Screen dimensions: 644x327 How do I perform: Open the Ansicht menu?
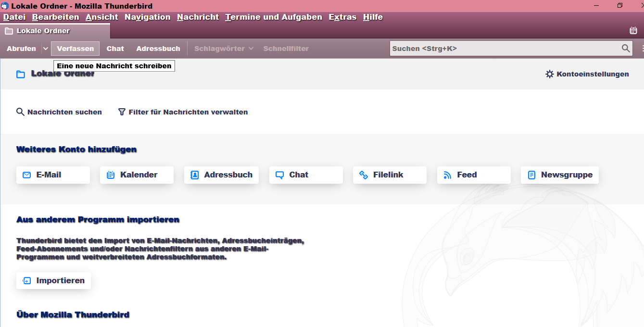[x=102, y=17]
